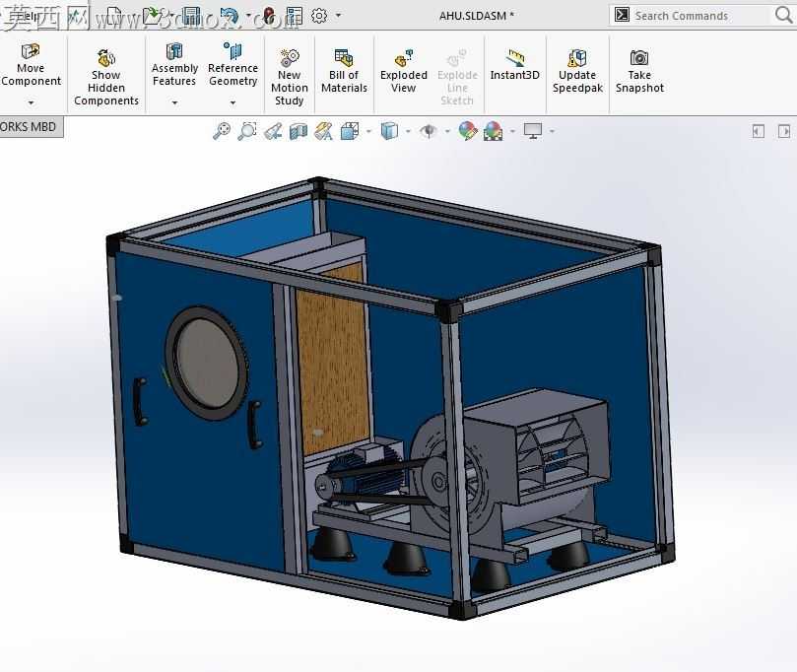Expand the Reference Geometry dropdown arrow
The height and width of the screenshot is (672, 797).
232,102
